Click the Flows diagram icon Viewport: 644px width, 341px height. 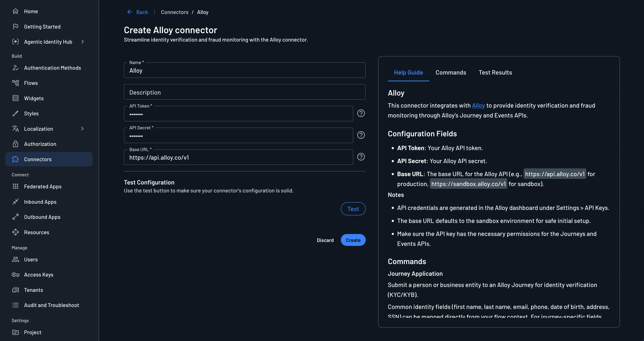coord(16,83)
